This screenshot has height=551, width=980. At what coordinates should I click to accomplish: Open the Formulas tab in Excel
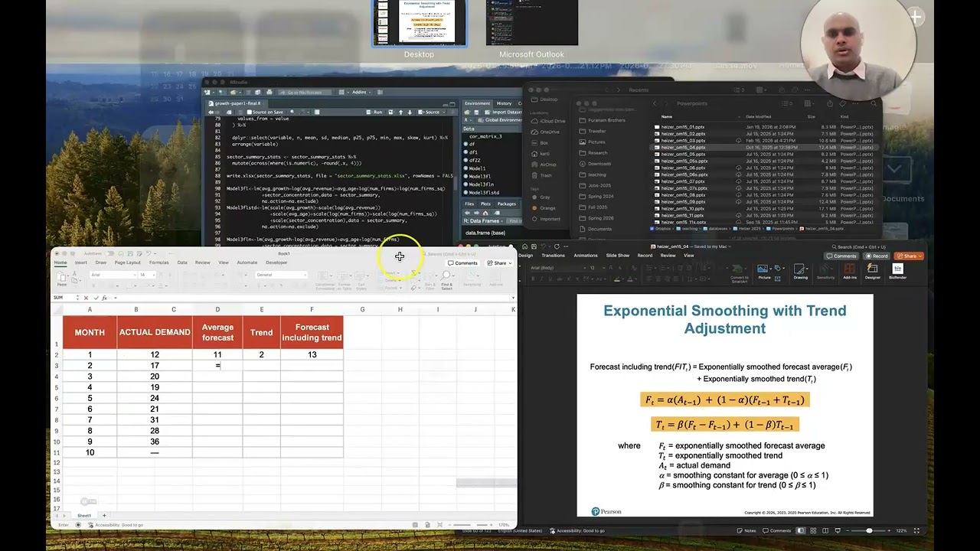[x=158, y=262]
